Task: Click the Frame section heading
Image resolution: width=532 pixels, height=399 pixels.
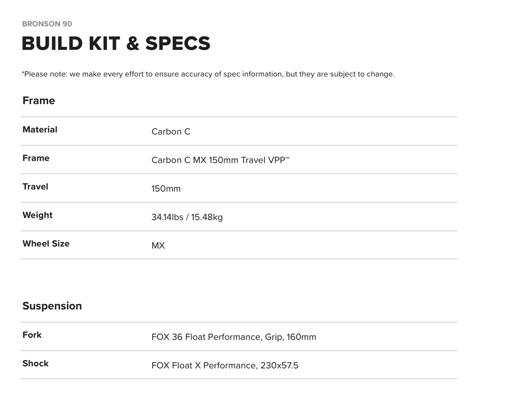Action: click(x=38, y=101)
